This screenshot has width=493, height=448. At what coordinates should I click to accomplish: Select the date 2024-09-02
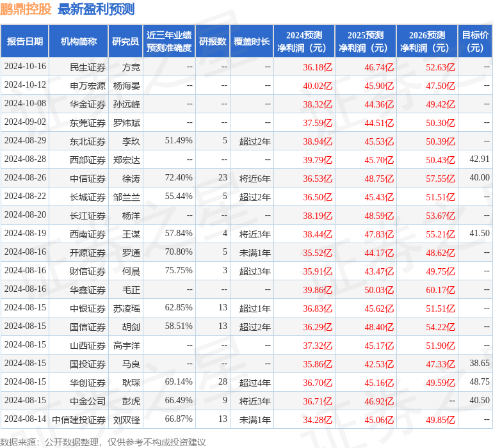[x=25, y=122]
